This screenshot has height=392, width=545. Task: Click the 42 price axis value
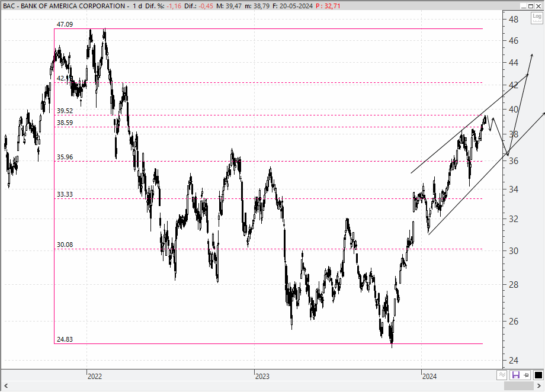(514, 85)
